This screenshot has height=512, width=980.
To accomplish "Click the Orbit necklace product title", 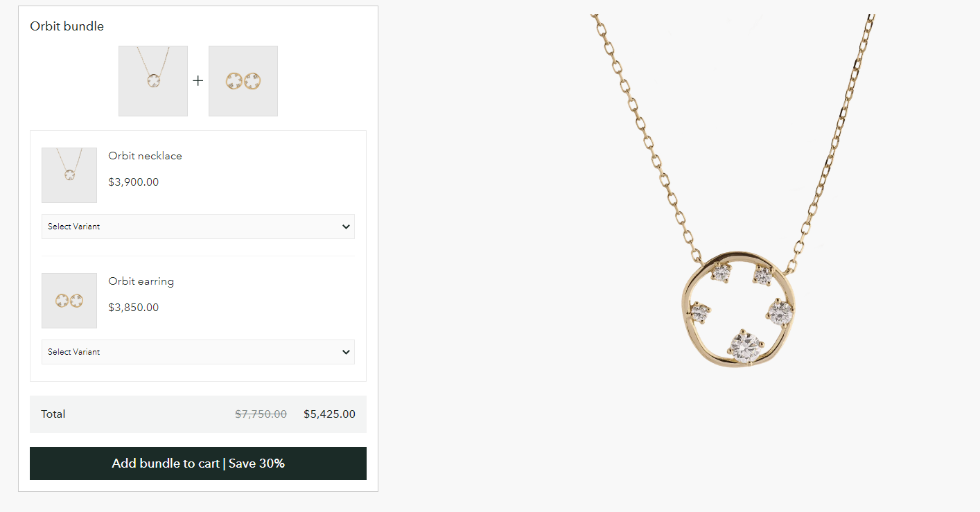I will click(x=145, y=156).
